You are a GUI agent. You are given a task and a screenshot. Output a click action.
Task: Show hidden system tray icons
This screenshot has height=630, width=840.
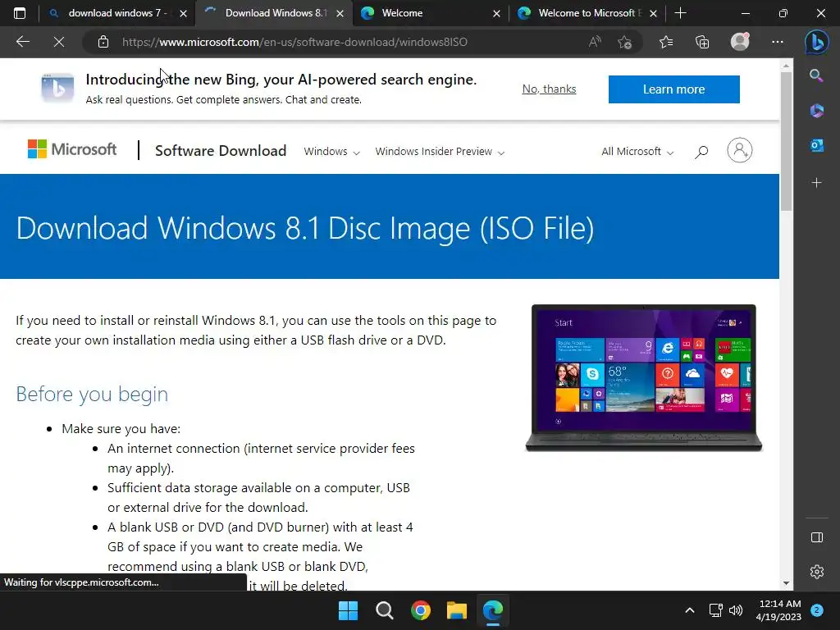click(x=689, y=610)
